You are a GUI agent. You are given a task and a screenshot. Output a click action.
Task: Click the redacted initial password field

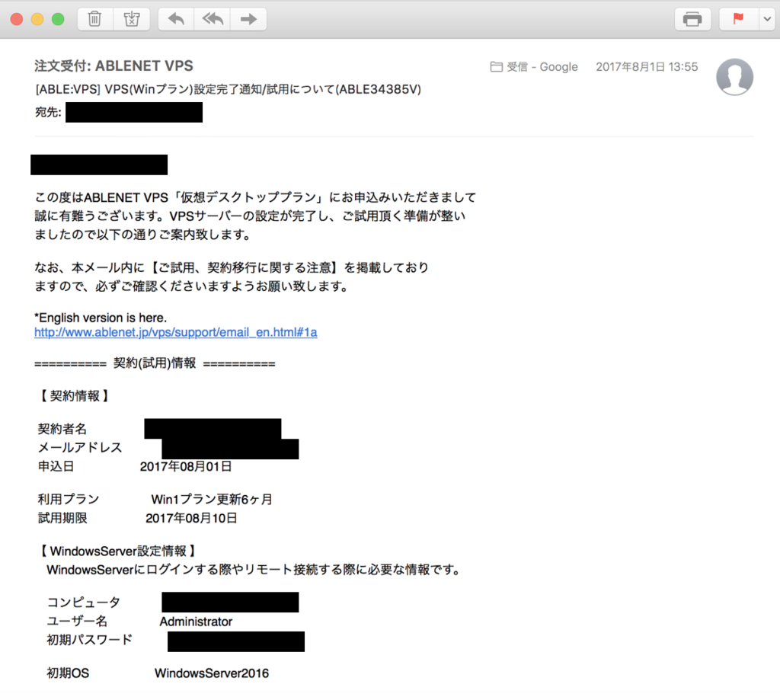tap(236, 641)
